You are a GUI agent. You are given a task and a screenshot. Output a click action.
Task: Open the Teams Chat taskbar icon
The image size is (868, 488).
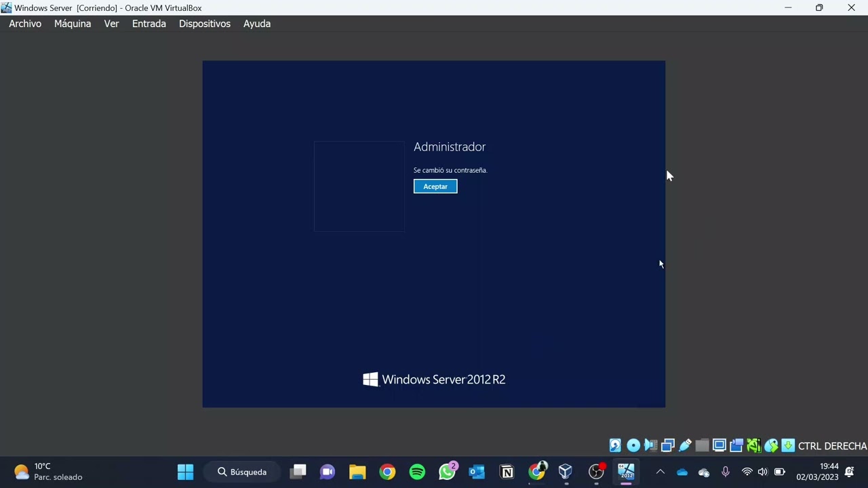[328, 472]
